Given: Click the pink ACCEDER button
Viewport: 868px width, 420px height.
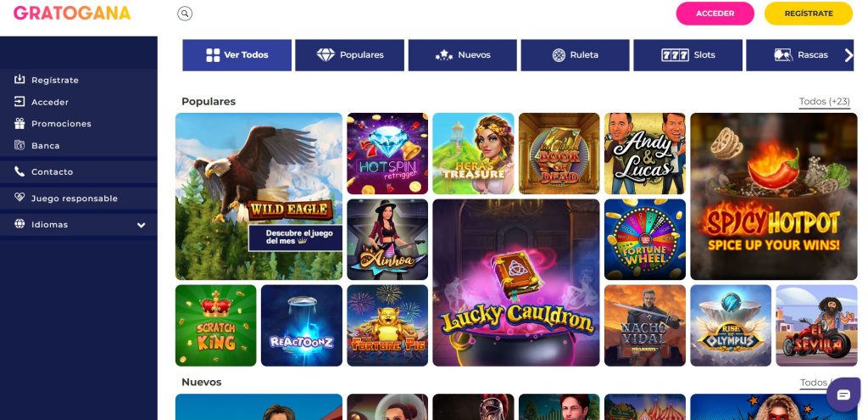Looking at the screenshot, I should tap(715, 14).
